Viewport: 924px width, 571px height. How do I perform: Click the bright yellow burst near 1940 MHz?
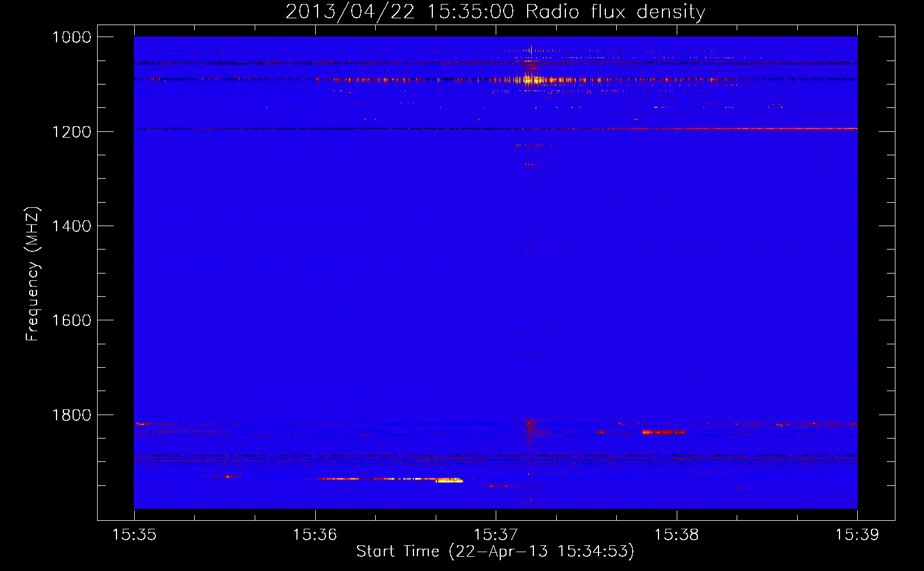pos(449,481)
